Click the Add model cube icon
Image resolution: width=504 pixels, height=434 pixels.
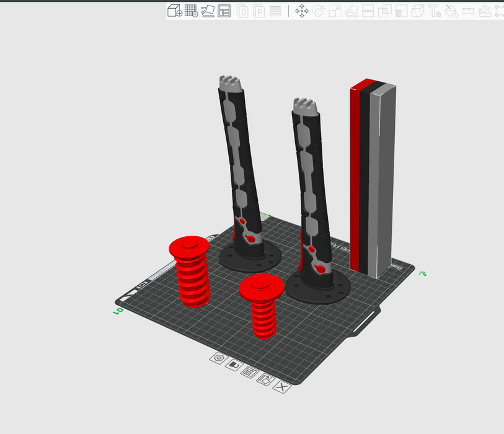coord(174,11)
